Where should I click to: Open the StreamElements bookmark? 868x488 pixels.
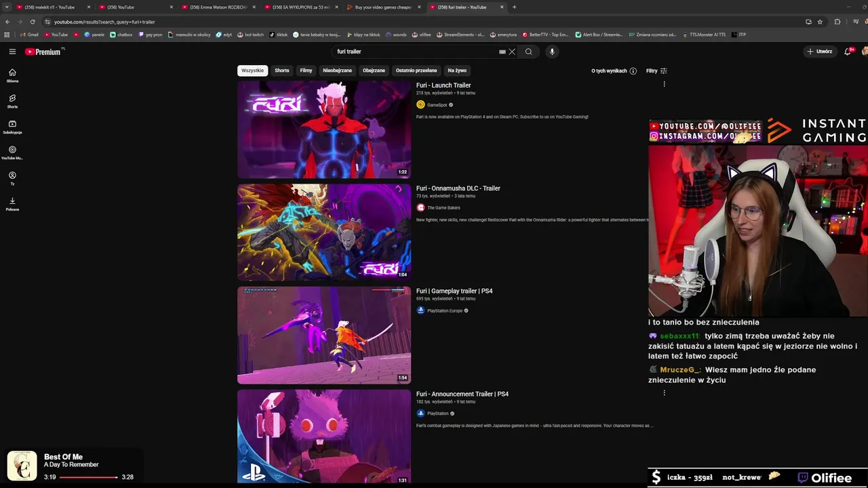point(460,35)
